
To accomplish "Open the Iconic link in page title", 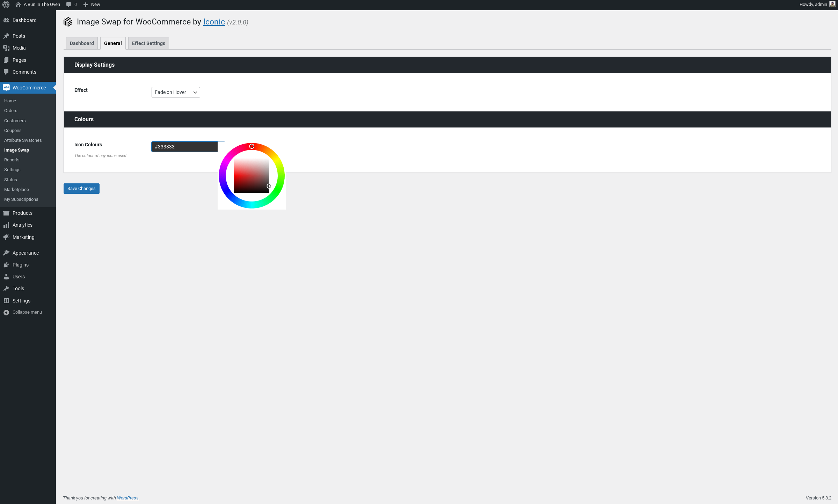I will (x=214, y=22).
